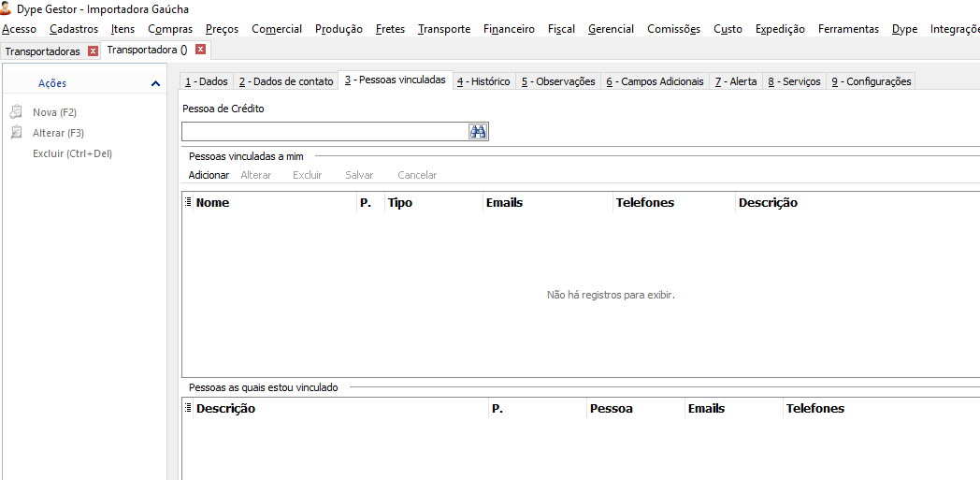Open the 7 - Alerta tab
The width and height of the screenshot is (980, 480).
tap(736, 81)
